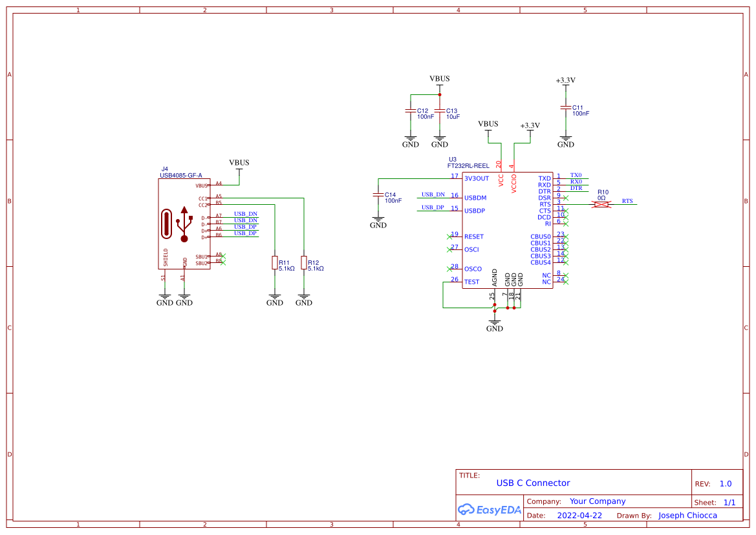The width and height of the screenshot is (756, 535).
Task: Open the USB C Connector title text
Action: coord(532,483)
